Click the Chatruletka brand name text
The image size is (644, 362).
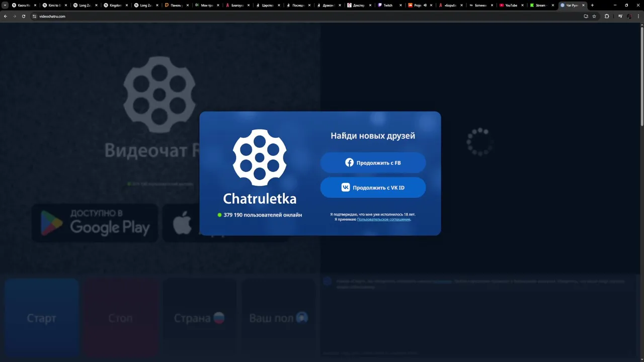(260, 199)
